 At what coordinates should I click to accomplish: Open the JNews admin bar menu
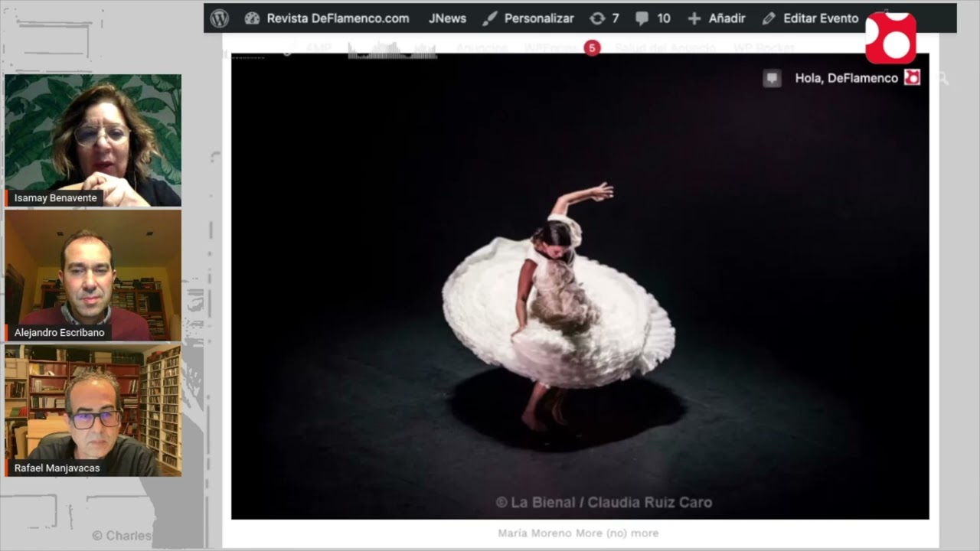(x=447, y=18)
